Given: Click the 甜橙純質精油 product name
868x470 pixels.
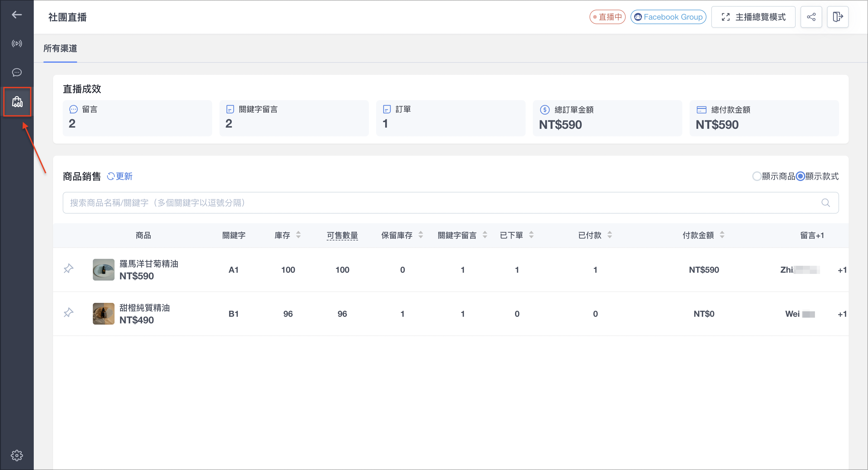Looking at the screenshot, I should pyautogui.click(x=145, y=308).
